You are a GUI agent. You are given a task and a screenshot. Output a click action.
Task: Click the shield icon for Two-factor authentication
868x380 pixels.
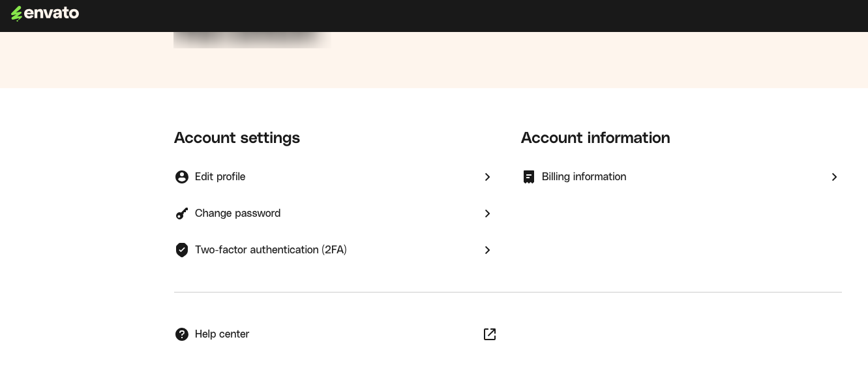tap(182, 249)
